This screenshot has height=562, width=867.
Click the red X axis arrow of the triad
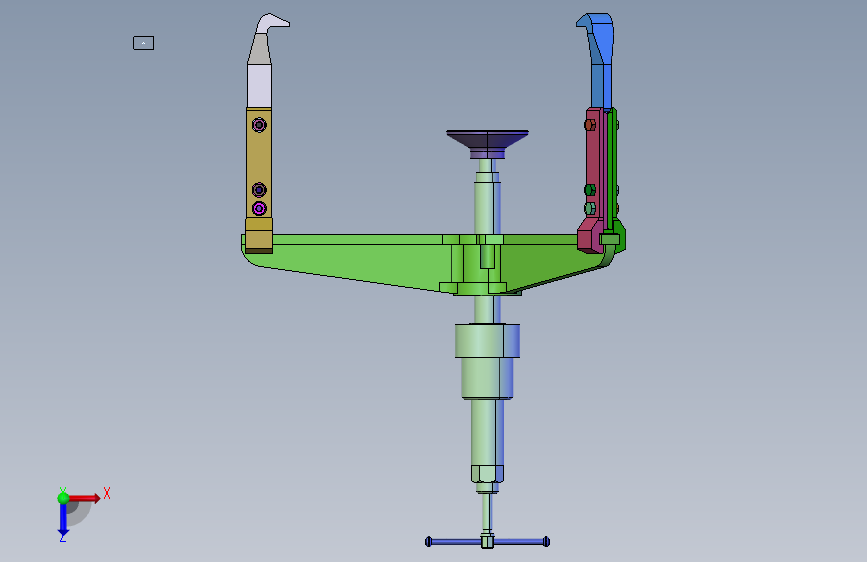[85, 498]
